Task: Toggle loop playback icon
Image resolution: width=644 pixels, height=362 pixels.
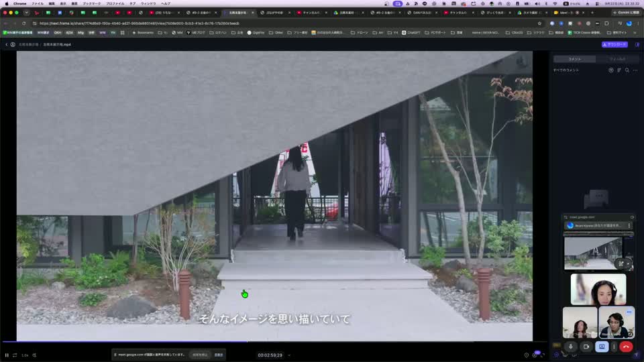Action: point(15,355)
